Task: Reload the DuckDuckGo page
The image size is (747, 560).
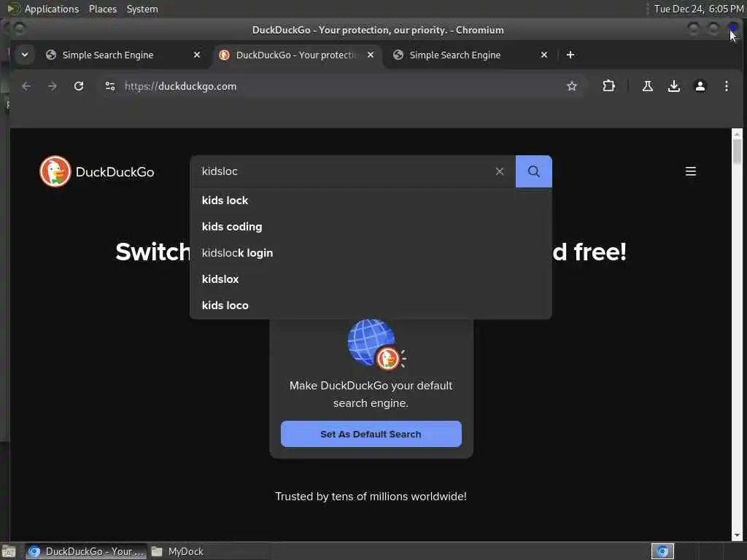Action: click(x=79, y=86)
